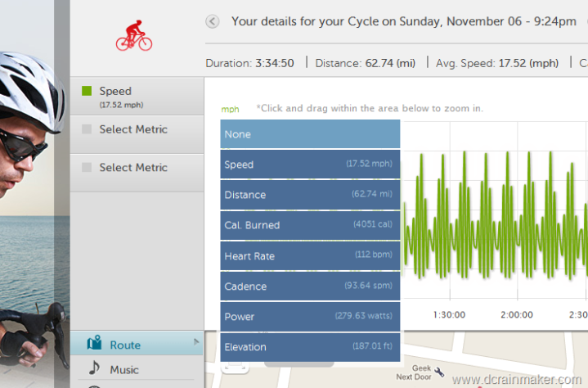This screenshot has width=588, height=388.
Task: Toggle the second Select Metric checkbox
Action: [x=87, y=167]
